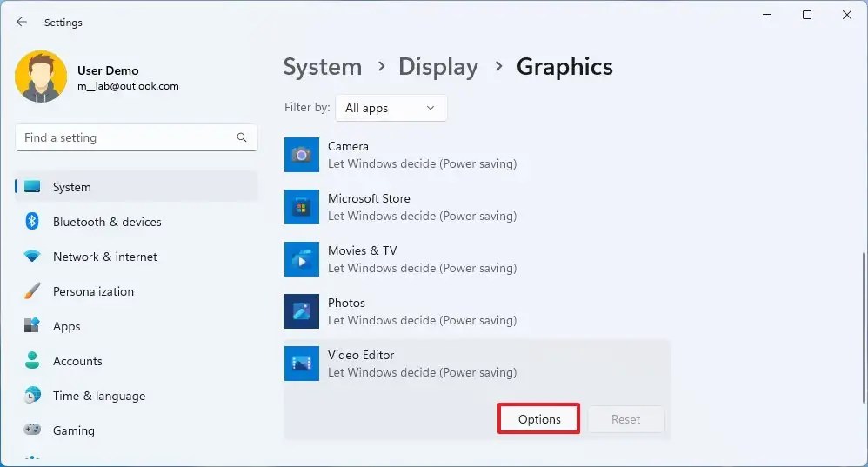
Task: Click the Microsoft Store app icon
Action: click(x=302, y=207)
